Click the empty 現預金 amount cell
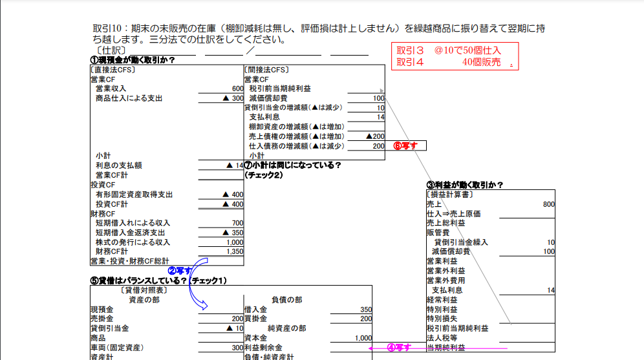 (x=221, y=310)
